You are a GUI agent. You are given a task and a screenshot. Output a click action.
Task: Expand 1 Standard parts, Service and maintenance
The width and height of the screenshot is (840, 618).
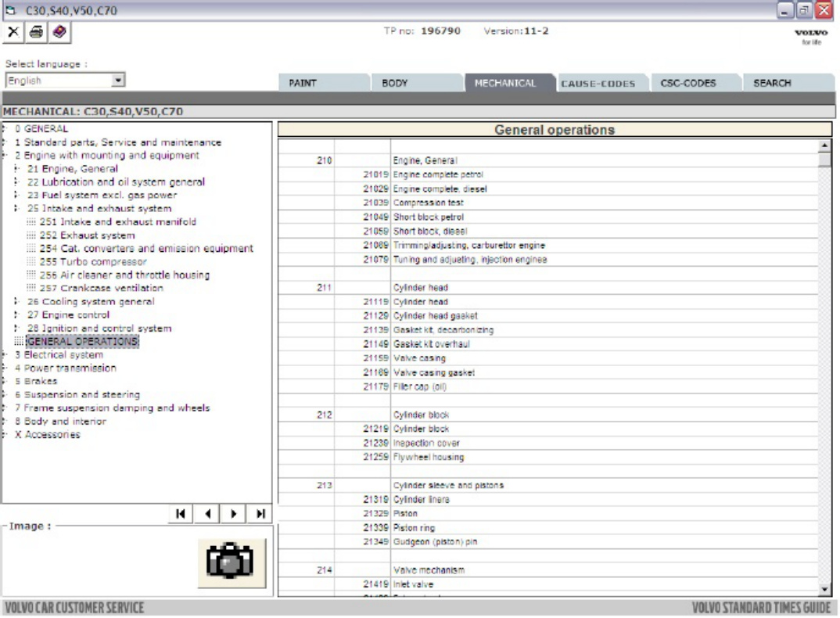5,142
